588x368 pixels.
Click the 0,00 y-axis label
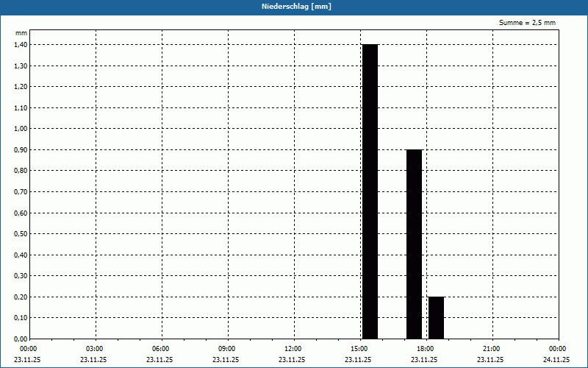(21, 339)
